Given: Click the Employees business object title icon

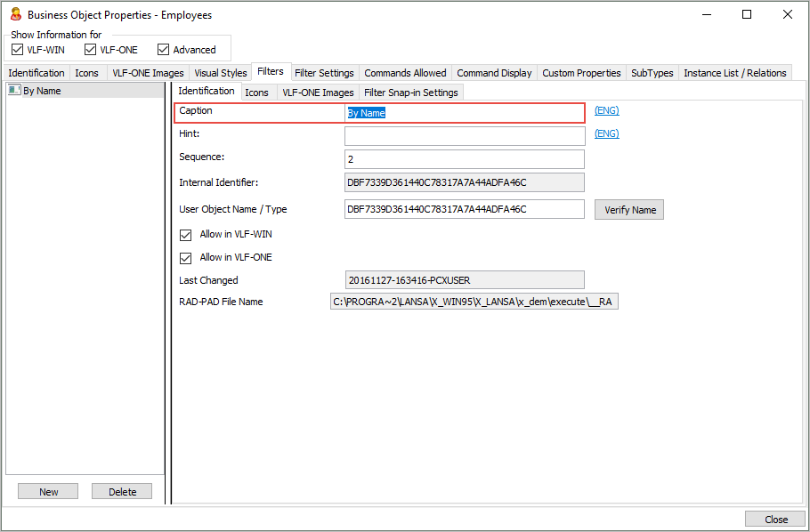Looking at the screenshot, I should (16, 14).
